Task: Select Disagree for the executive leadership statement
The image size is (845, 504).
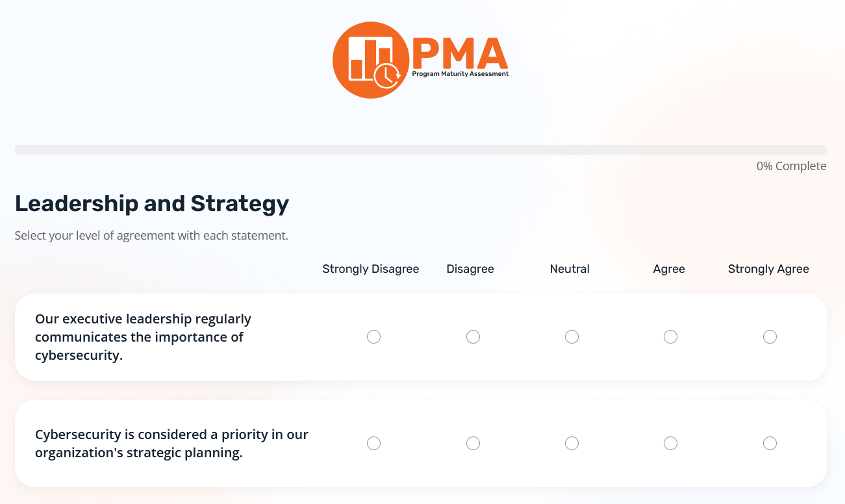Action: pos(473,336)
